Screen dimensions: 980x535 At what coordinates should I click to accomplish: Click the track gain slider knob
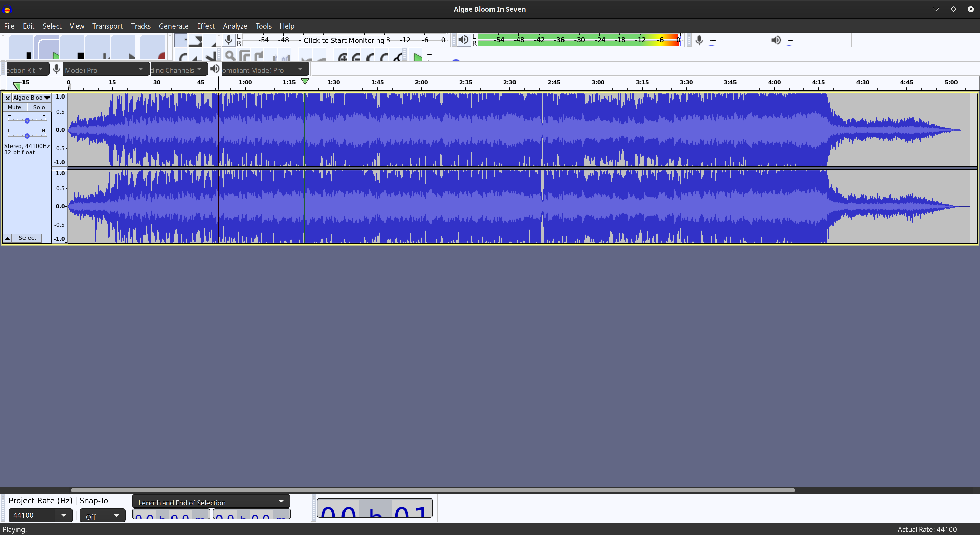point(27,121)
